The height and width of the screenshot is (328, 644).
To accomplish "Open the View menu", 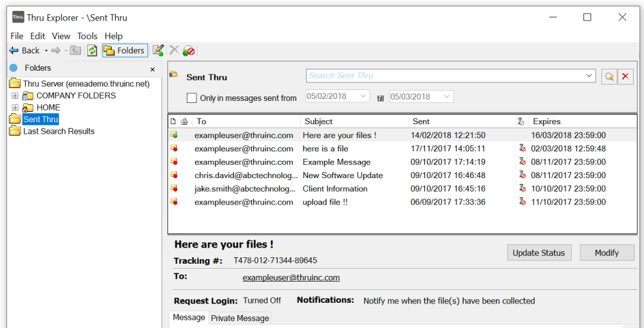I will point(61,36).
